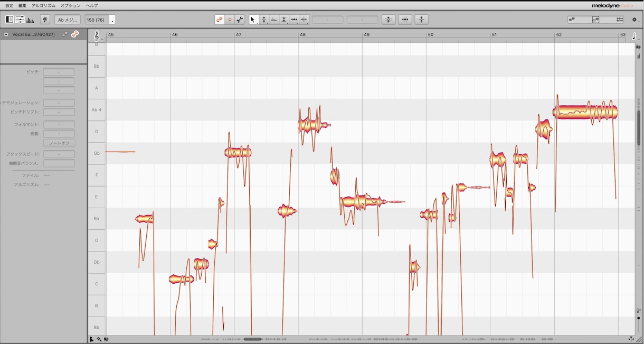Screen dimensions: 644x344
Task: Toggle the sound editor bars icon
Action: coord(30,20)
